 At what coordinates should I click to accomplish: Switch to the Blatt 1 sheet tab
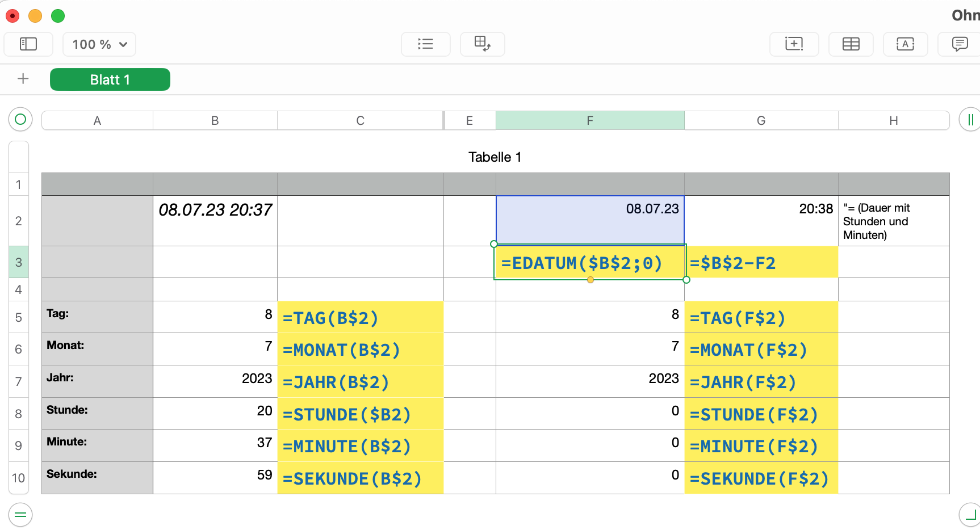[x=110, y=79]
